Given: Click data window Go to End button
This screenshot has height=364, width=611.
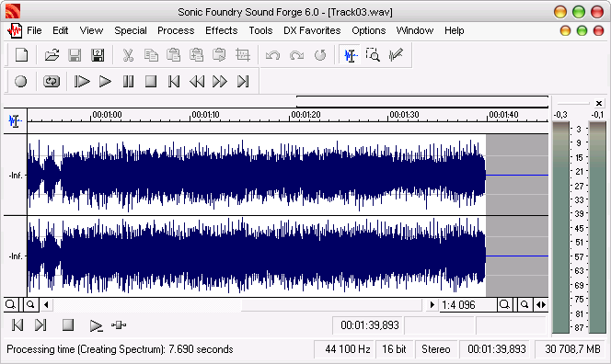Looking at the screenshot, I should click(x=40, y=324).
